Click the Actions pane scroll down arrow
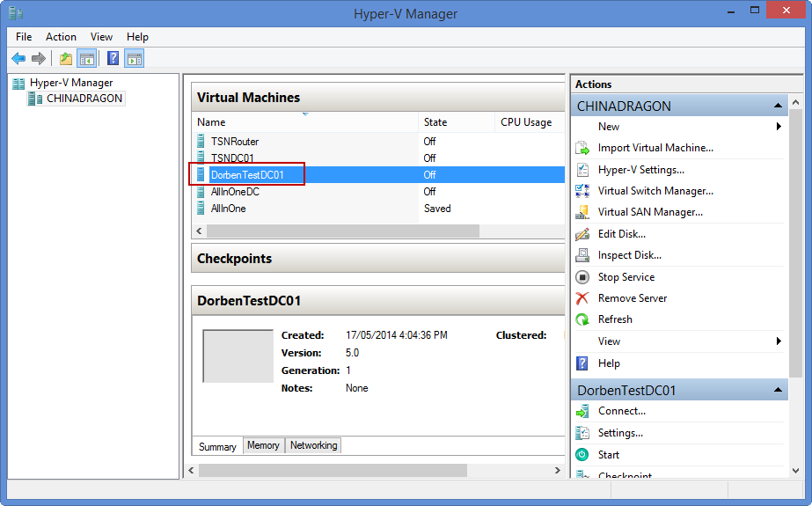This screenshot has width=812, height=506. [x=796, y=471]
